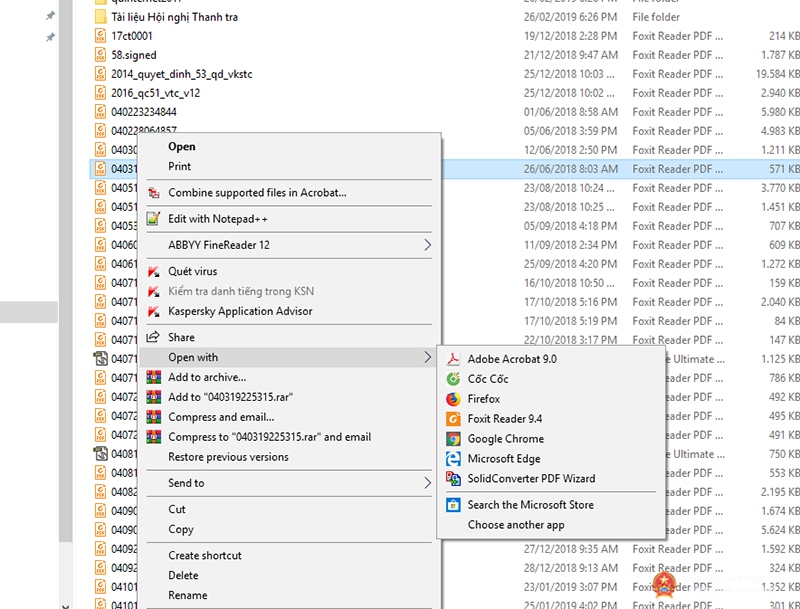The height and width of the screenshot is (609, 800).
Task: Select Edit with Notepad++
Action: coord(289,219)
